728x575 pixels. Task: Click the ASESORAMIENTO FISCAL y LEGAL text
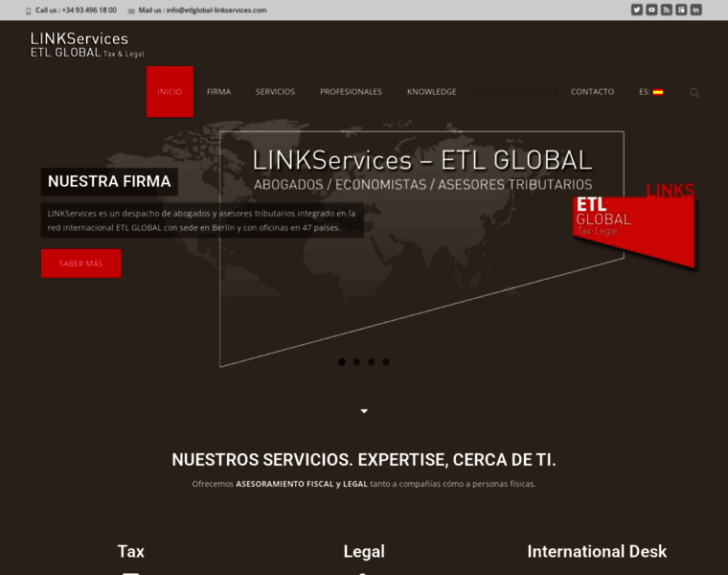302,484
